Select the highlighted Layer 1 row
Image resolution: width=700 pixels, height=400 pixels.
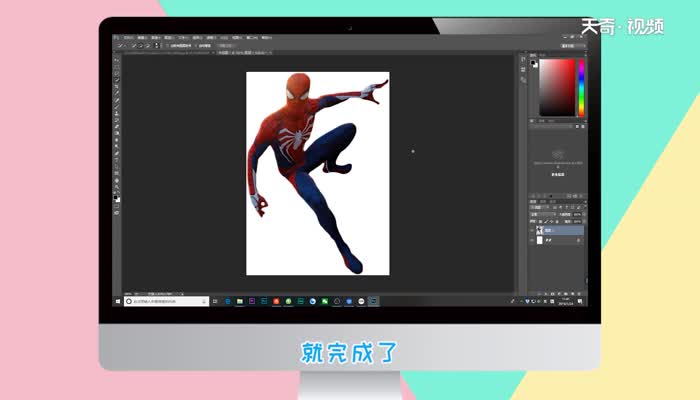pos(556,230)
